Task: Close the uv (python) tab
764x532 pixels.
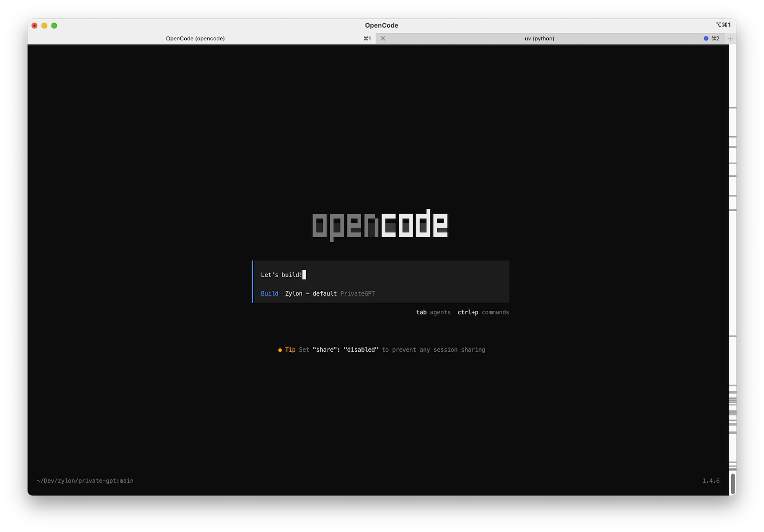Action: click(383, 38)
